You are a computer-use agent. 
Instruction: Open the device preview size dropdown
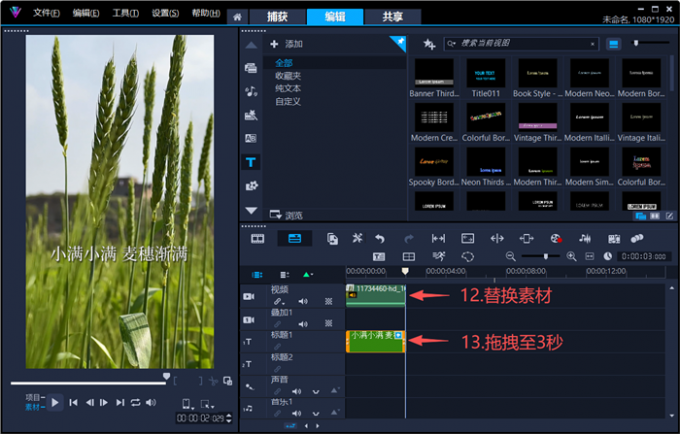(x=187, y=404)
